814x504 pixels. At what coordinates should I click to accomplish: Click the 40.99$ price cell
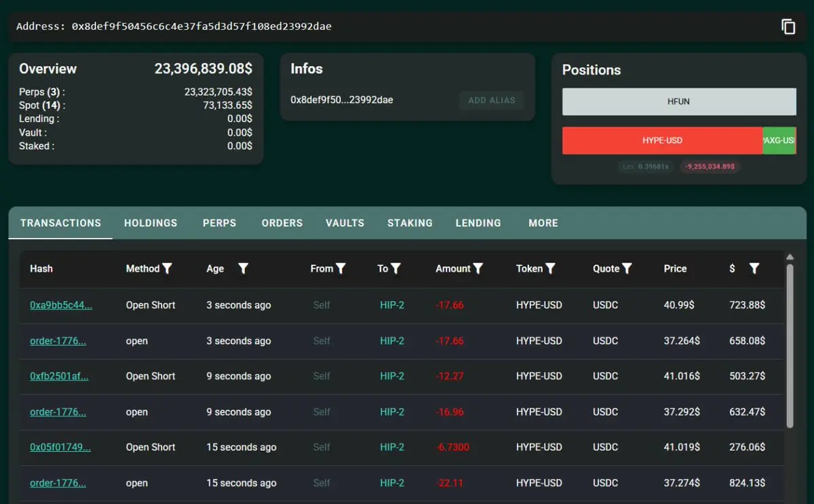[679, 305]
